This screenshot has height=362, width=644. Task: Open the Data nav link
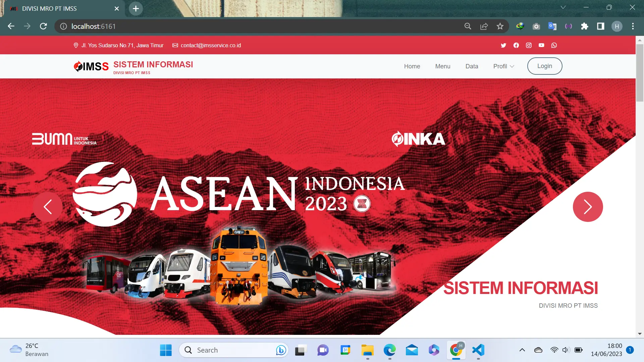click(x=472, y=66)
